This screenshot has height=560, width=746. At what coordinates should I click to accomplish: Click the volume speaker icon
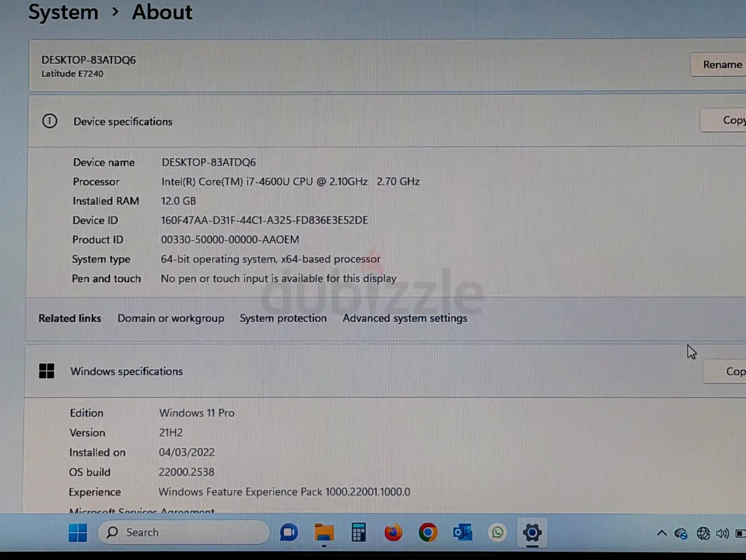coord(722,534)
